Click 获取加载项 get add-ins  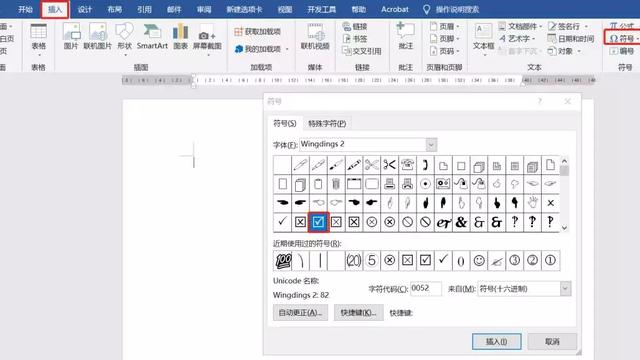(x=258, y=31)
